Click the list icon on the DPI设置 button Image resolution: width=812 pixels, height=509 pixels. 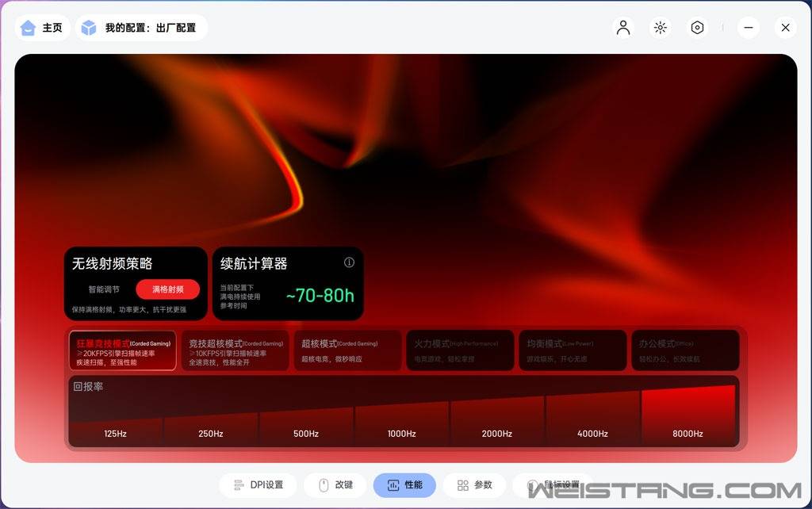[x=237, y=484]
